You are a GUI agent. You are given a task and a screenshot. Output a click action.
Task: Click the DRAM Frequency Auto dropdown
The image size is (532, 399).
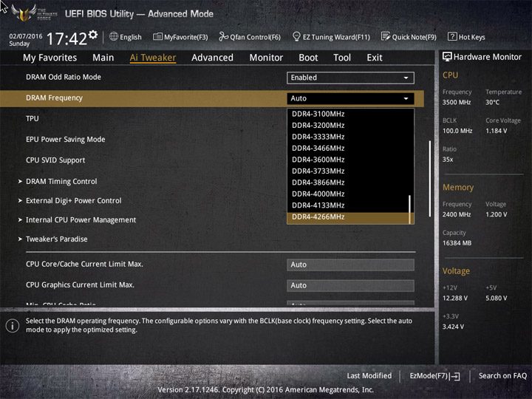click(x=350, y=98)
